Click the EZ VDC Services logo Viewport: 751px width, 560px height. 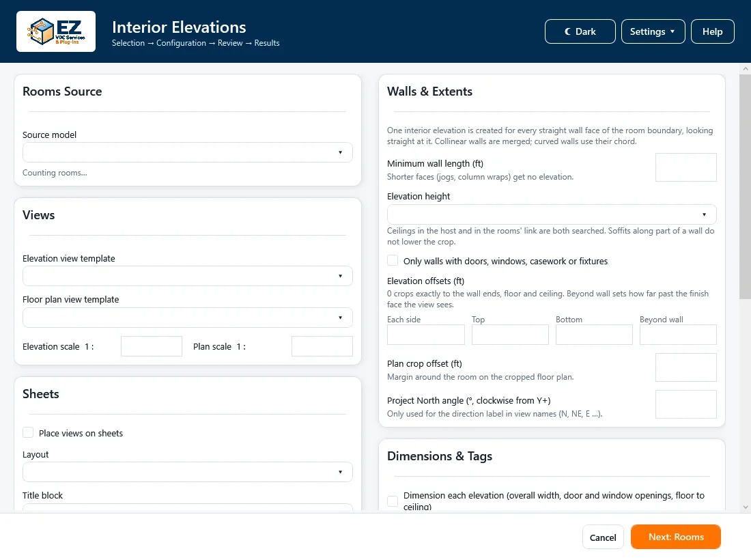pos(56,31)
